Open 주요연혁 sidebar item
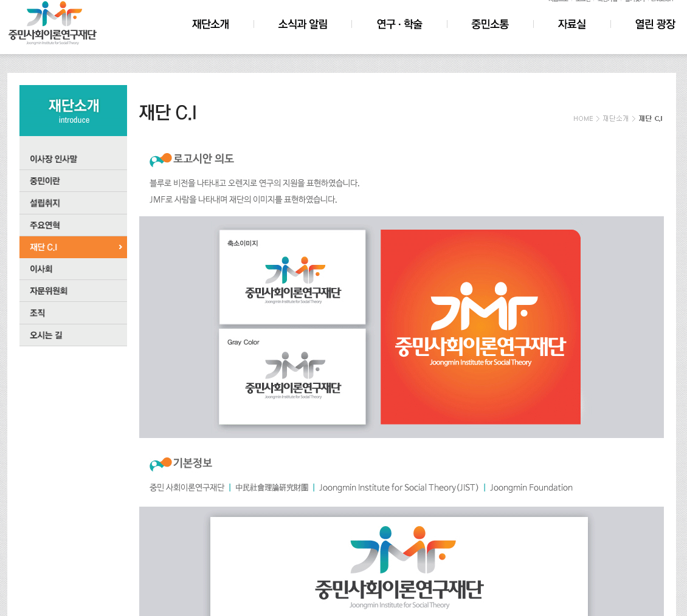Image resolution: width=687 pixels, height=616 pixels. click(73, 225)
